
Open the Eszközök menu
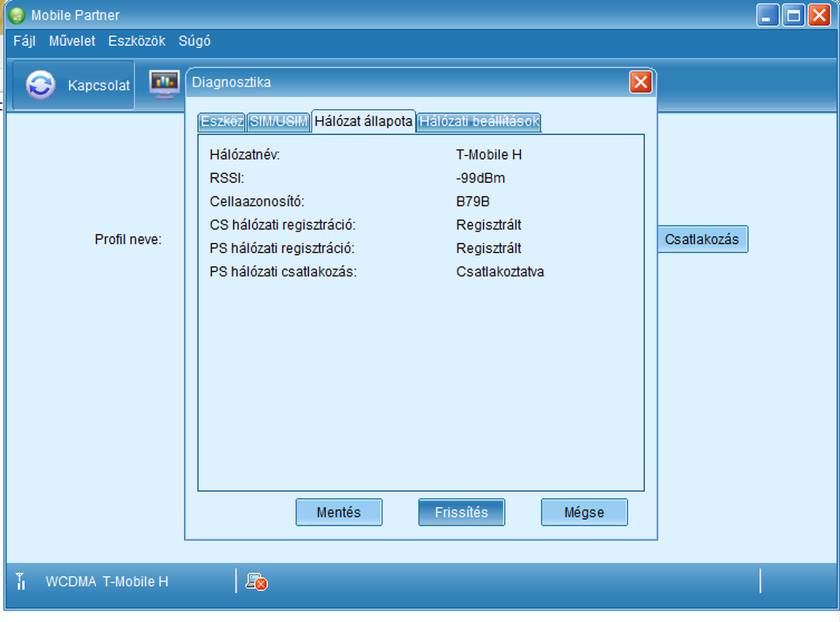(x=137, y=41)
